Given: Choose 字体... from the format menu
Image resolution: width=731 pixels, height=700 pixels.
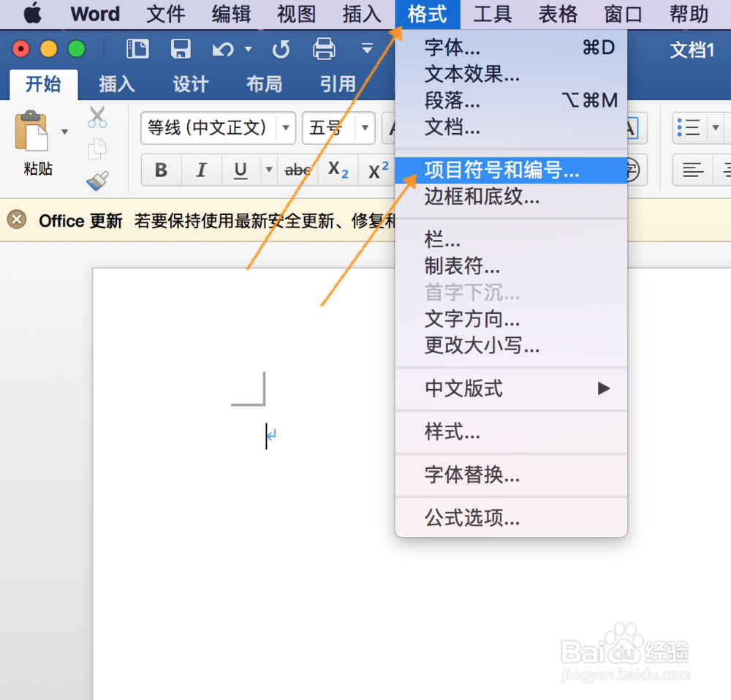Looking at the screenshot, I should [x=511, y=48].
